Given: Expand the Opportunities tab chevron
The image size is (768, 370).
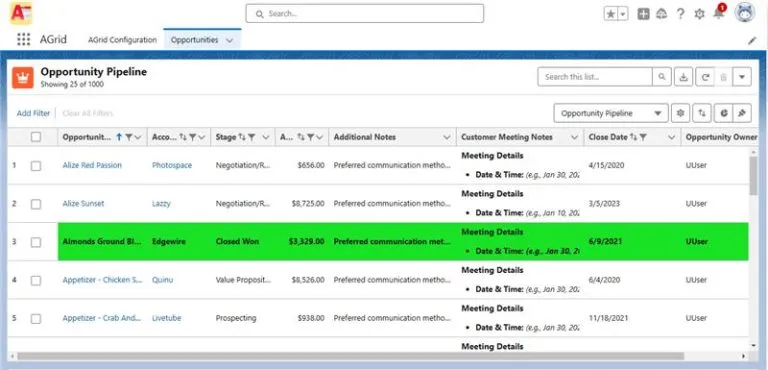Looking at the screenshot, I should (229, 41).
